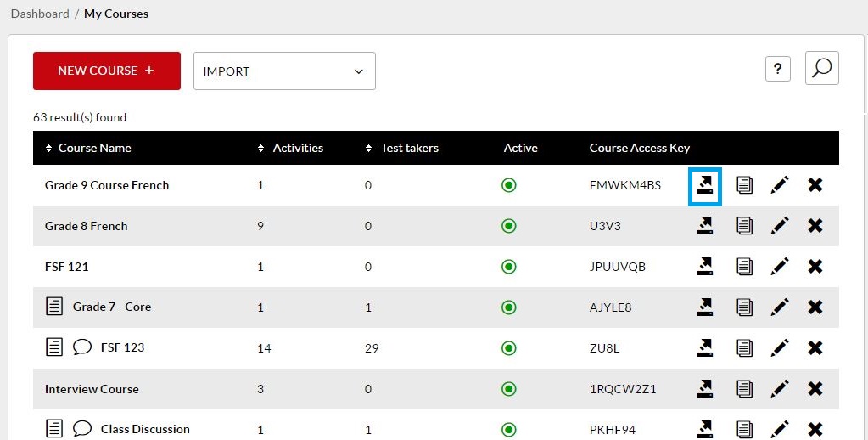Screen dimensions: 868x440
Task: Toggle the active status of Grade 9 Course French
Action: 508,185
